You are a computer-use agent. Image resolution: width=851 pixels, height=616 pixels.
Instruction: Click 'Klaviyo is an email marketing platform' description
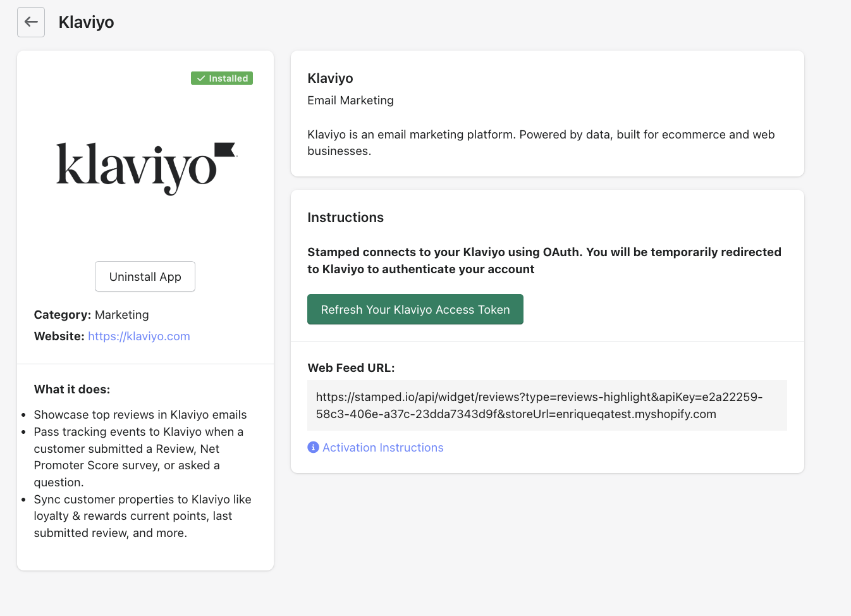(x=541, y=143)
